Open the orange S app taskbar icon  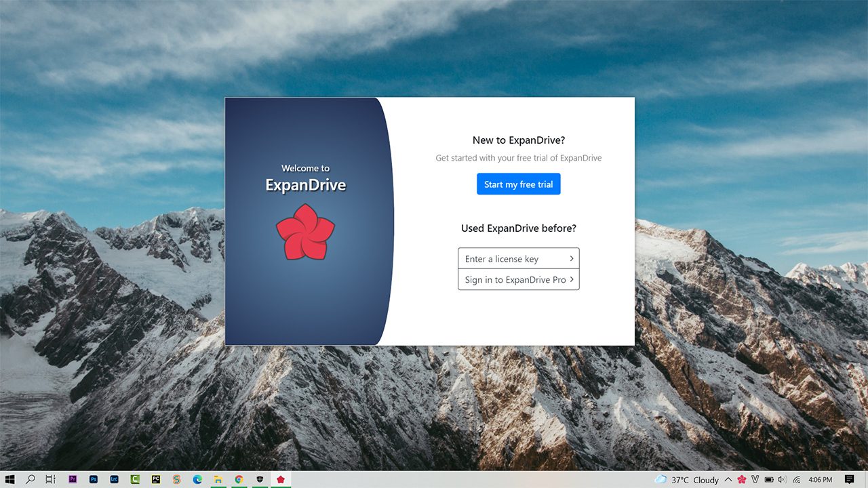click(x=176, y=479)
